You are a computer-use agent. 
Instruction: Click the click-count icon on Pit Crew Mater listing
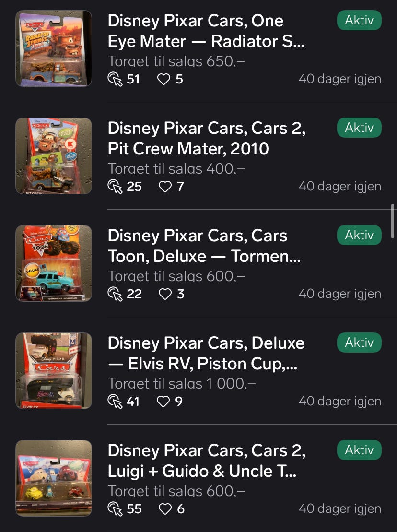[116, 187]
